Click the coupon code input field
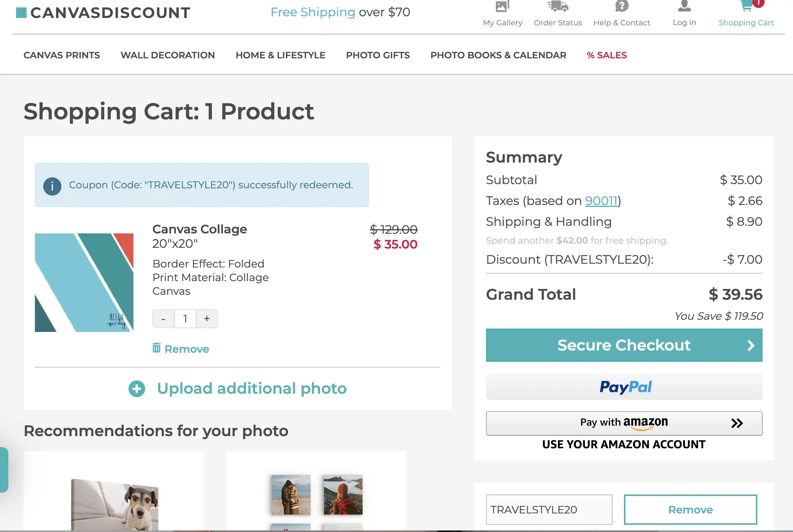 549,510
